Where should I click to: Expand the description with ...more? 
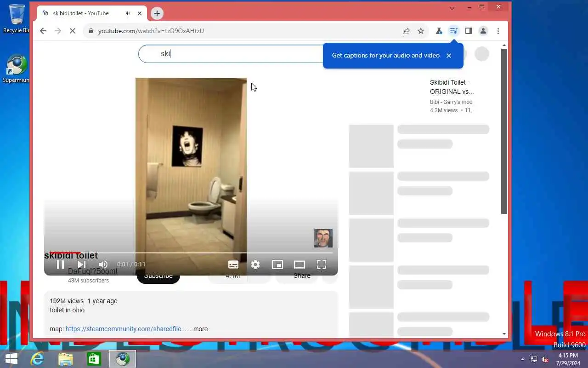198,329
